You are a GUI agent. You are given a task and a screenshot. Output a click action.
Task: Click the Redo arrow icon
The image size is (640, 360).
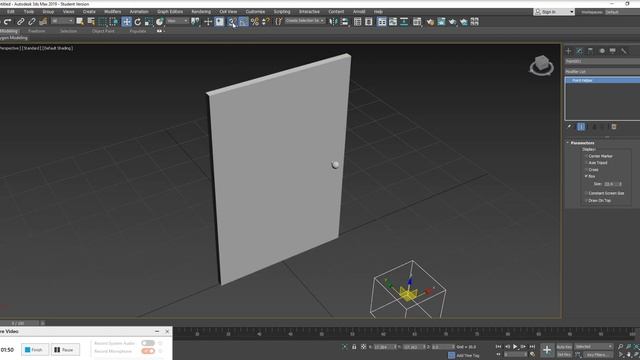8,21
